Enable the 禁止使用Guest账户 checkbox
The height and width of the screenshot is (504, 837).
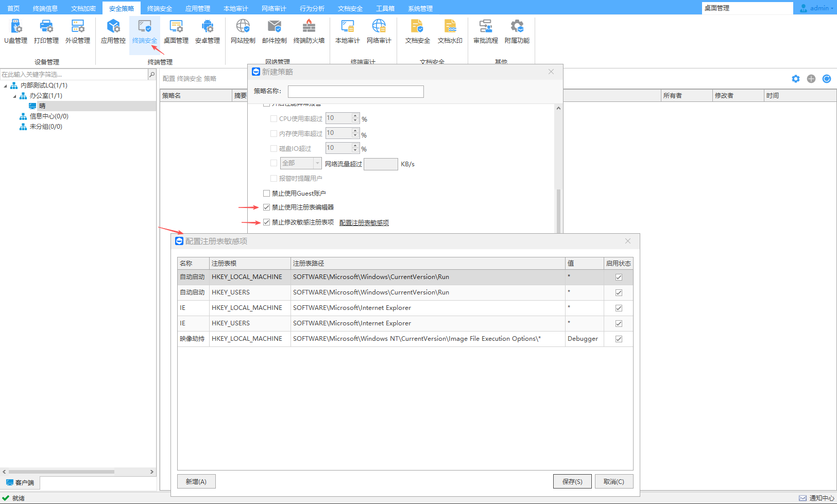267,194
